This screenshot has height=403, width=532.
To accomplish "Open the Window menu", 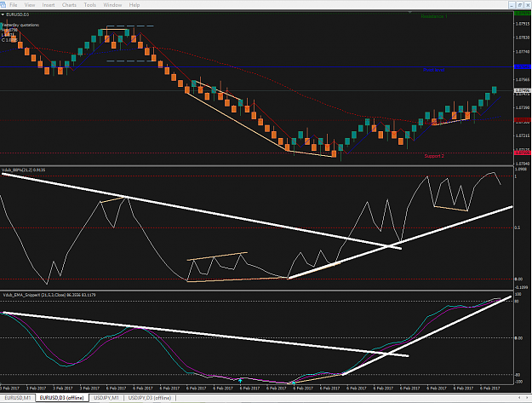I will point(112,5).
